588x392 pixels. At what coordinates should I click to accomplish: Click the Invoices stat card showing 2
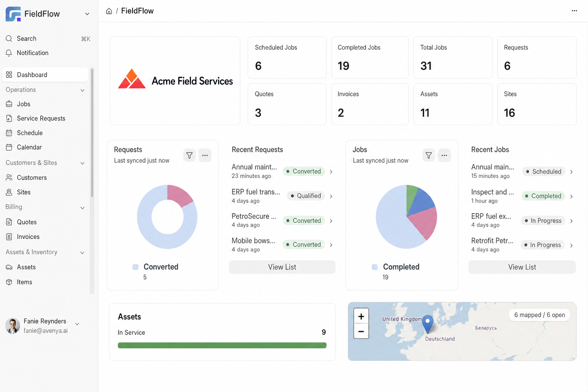point(370,104)
